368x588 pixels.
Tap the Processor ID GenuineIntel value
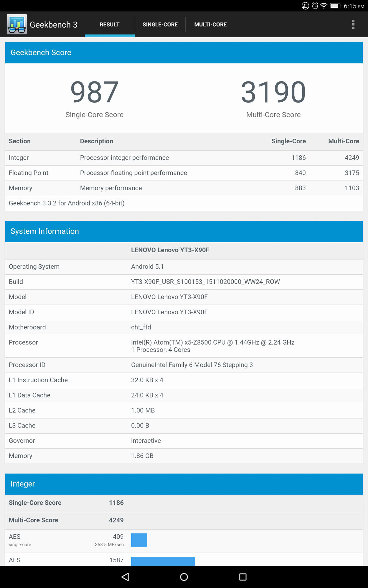tap(192, 365)
